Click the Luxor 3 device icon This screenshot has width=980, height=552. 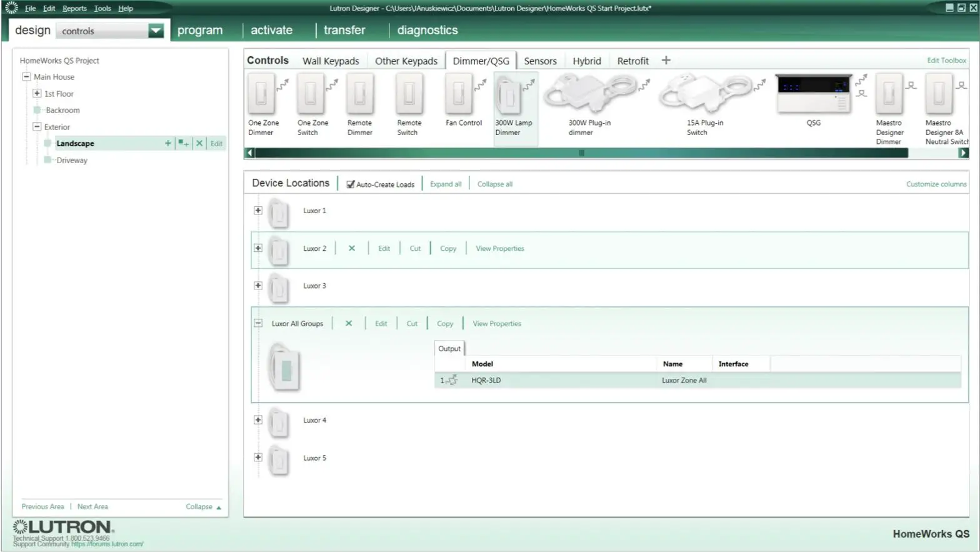[x=279, y=288]
